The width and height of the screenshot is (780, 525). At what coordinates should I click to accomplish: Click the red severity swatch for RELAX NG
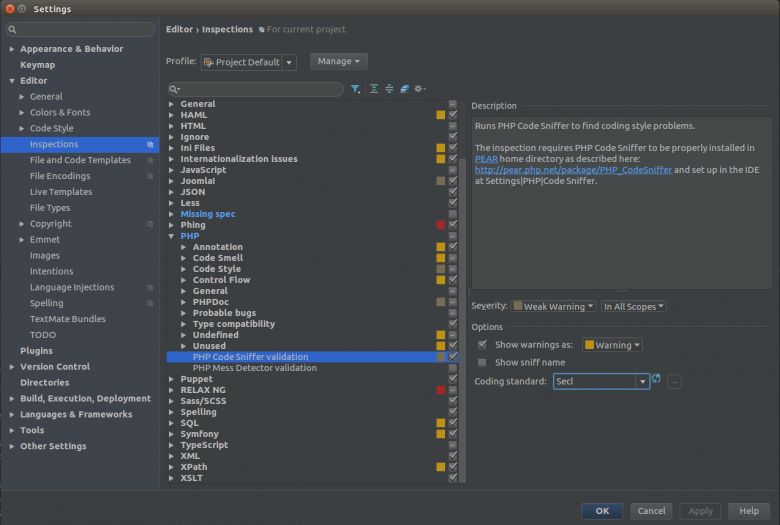click(441, 390)
